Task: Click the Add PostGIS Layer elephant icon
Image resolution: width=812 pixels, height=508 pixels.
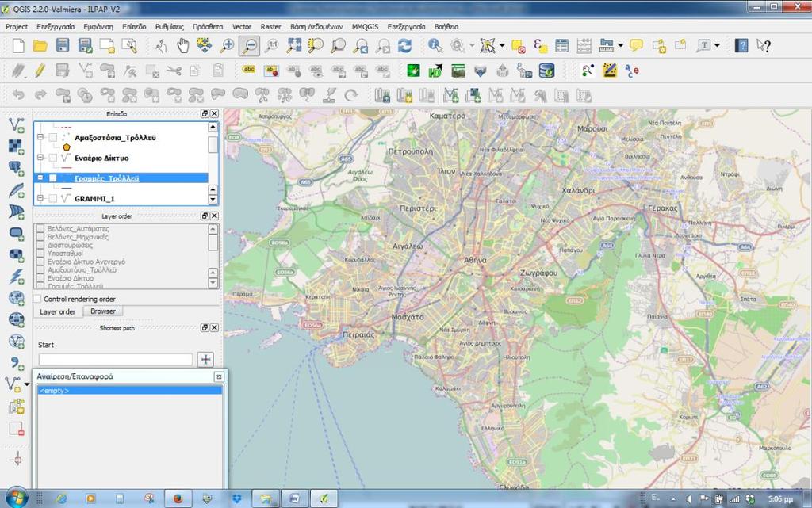Action: pos(17,168)
